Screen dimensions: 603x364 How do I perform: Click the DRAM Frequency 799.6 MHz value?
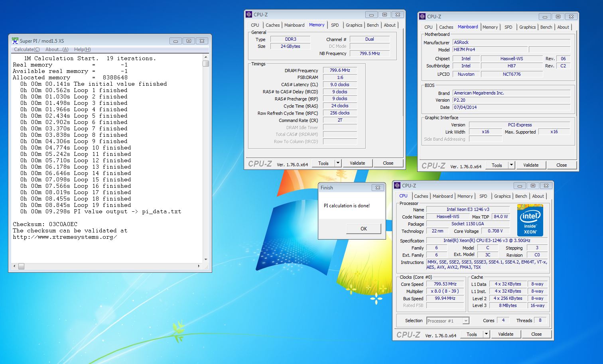coord(340,70)
